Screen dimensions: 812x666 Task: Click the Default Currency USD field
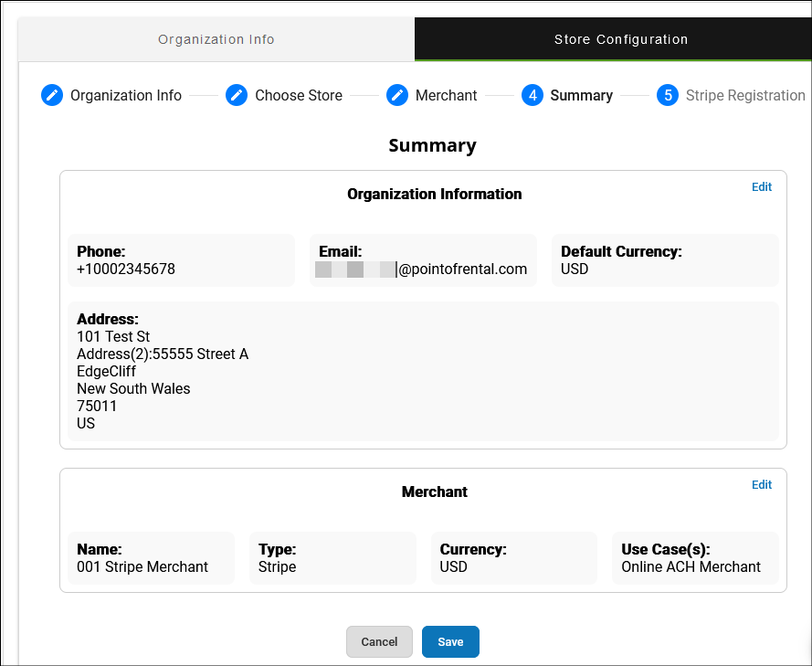coord(575,270)
